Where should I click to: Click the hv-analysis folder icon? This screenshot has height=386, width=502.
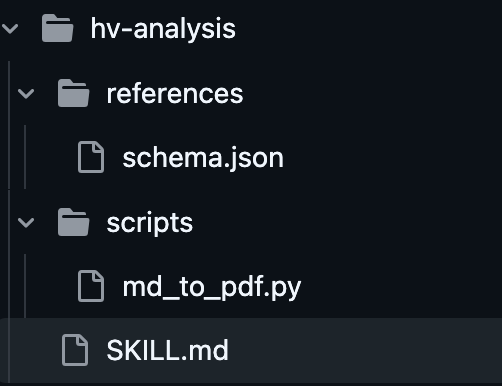click(x=57, y=28)
